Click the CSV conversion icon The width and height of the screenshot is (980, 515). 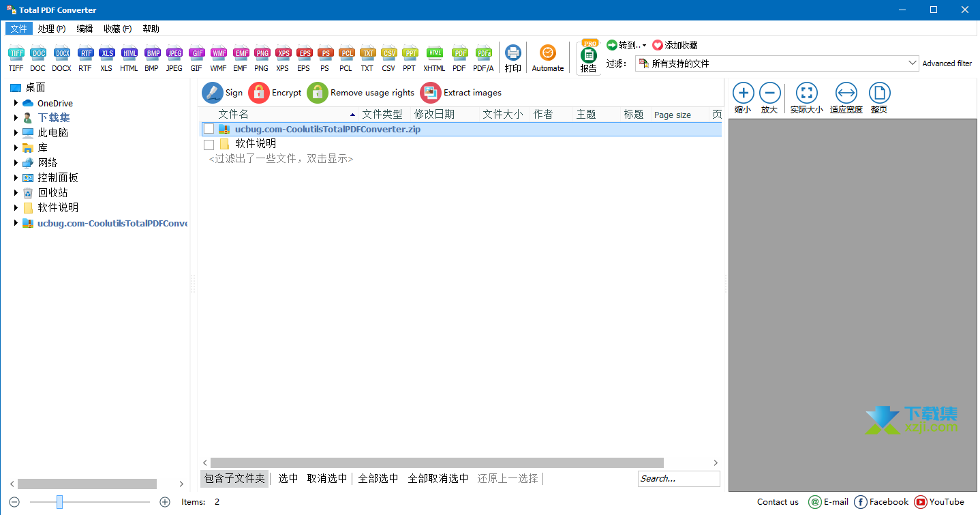click(x=388, y=53)
